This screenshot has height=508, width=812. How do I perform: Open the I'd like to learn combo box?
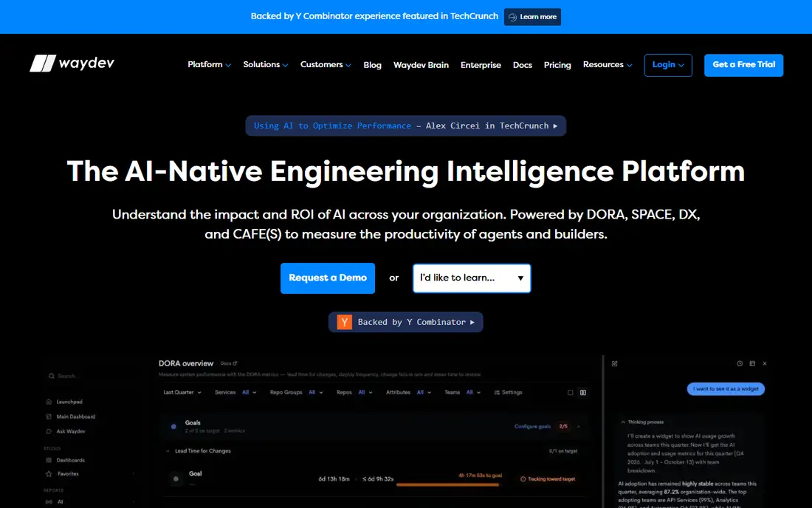coord(472,278)
